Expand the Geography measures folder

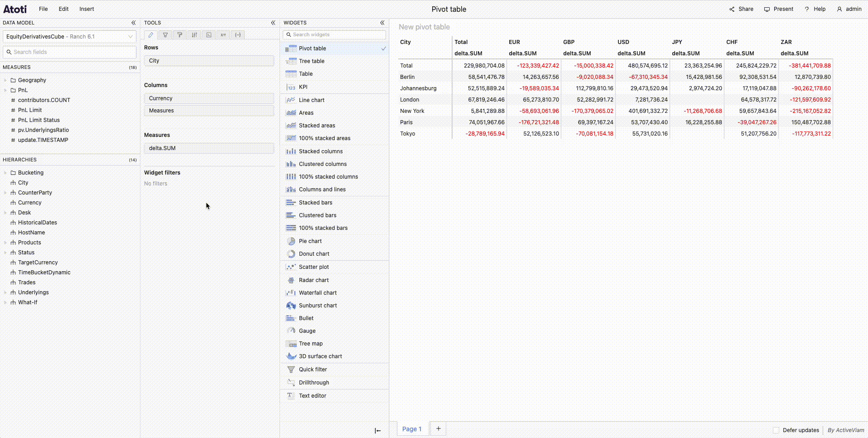pyautogui.click(x=5, y=80)
